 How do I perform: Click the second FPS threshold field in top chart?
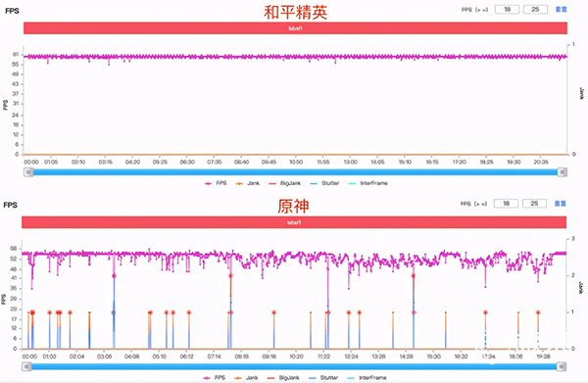(535, 10)
